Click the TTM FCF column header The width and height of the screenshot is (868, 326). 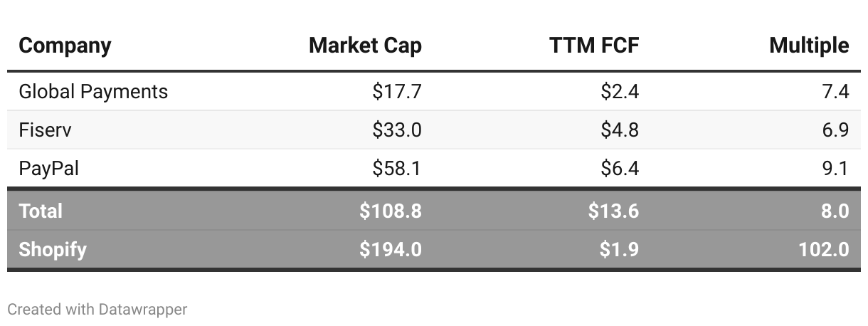click(594, 46)
